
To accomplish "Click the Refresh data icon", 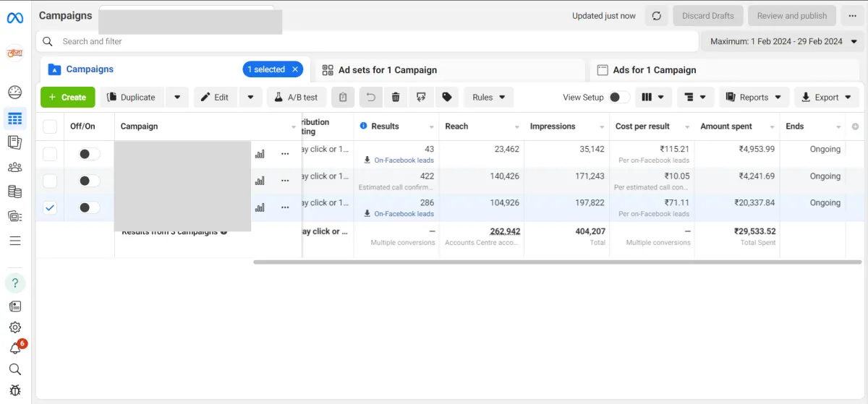I will click(656, 16).
